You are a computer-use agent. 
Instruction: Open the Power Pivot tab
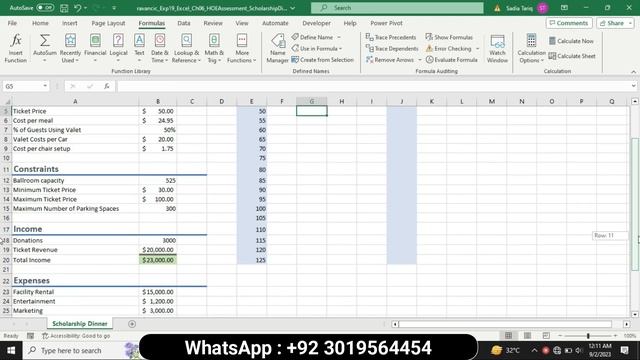coord(386,23)
